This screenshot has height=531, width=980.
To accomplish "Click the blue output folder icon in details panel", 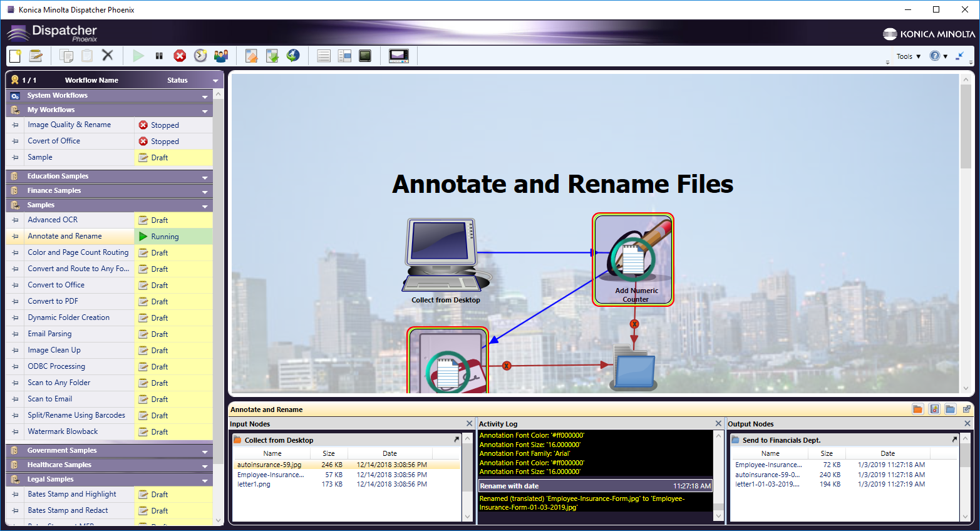I will click(x=951, y=410).
